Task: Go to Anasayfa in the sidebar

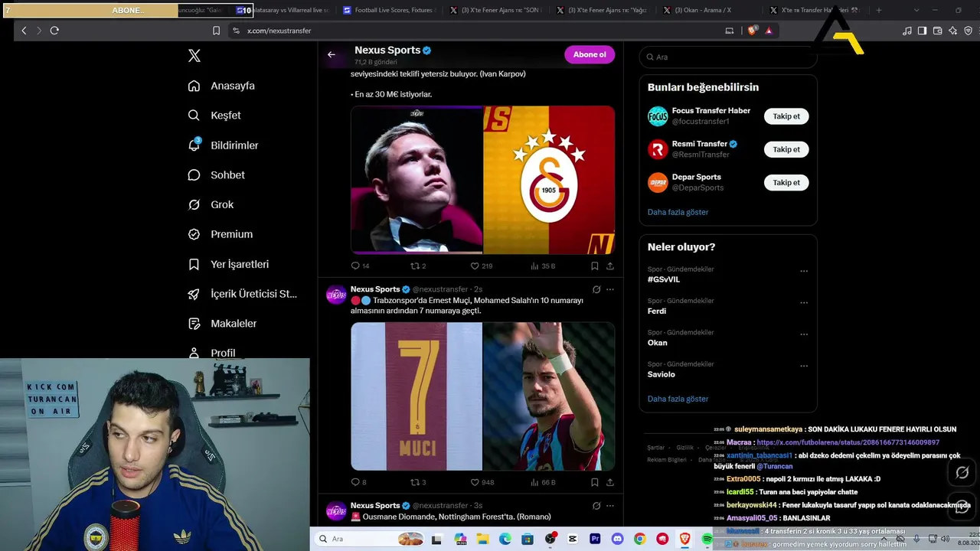Action: tap(221, 86)
